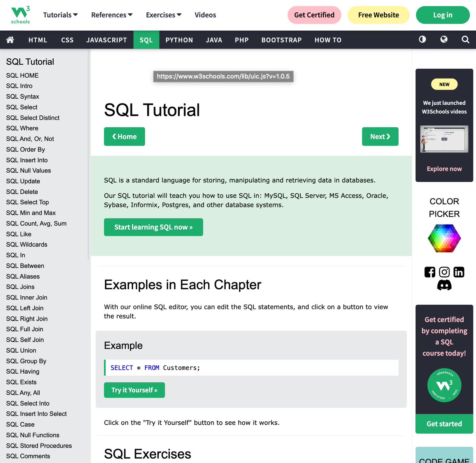476x463 pixels.
Task: Switch to the PHP tab
Action: (242, 40)
